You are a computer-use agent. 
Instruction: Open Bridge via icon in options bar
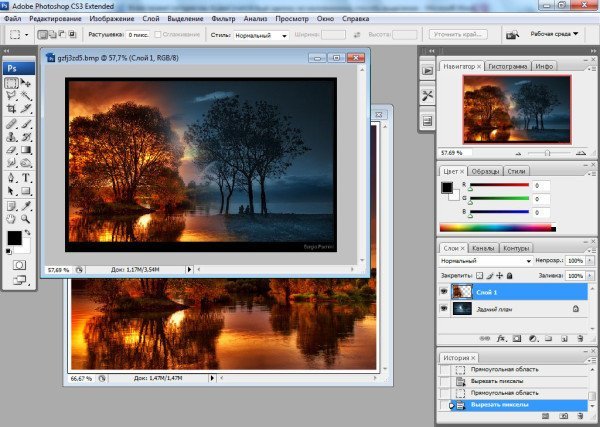512,35
